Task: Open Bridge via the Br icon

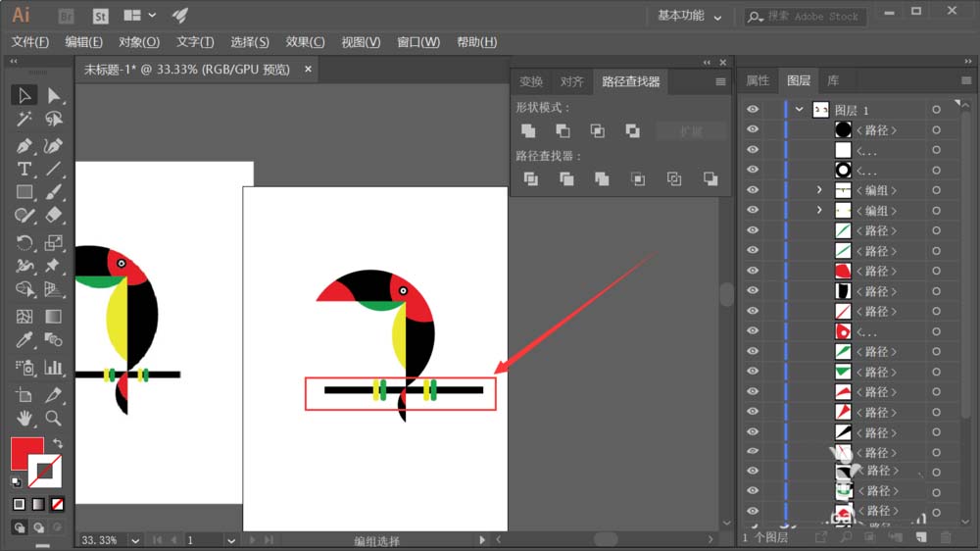Action: [66, 17]
